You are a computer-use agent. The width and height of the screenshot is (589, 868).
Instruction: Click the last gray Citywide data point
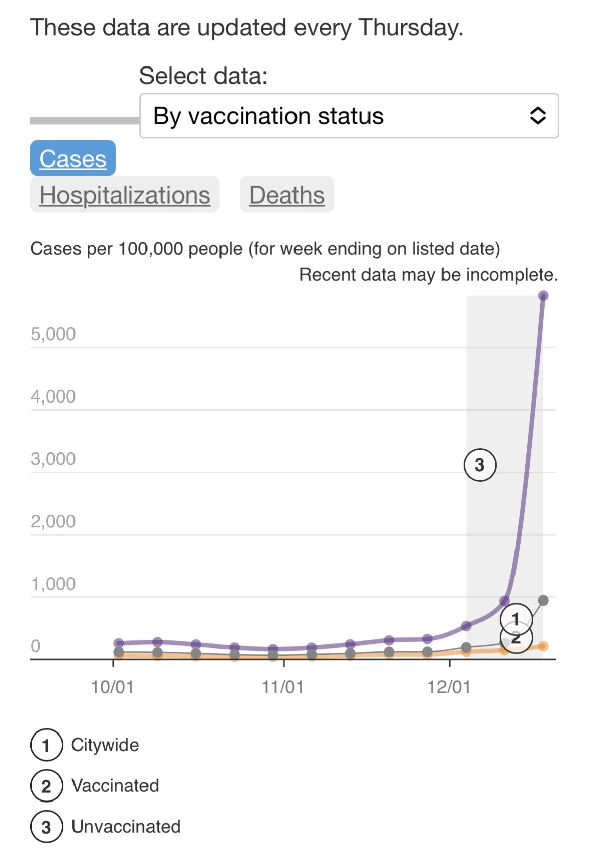click(543, 600)
